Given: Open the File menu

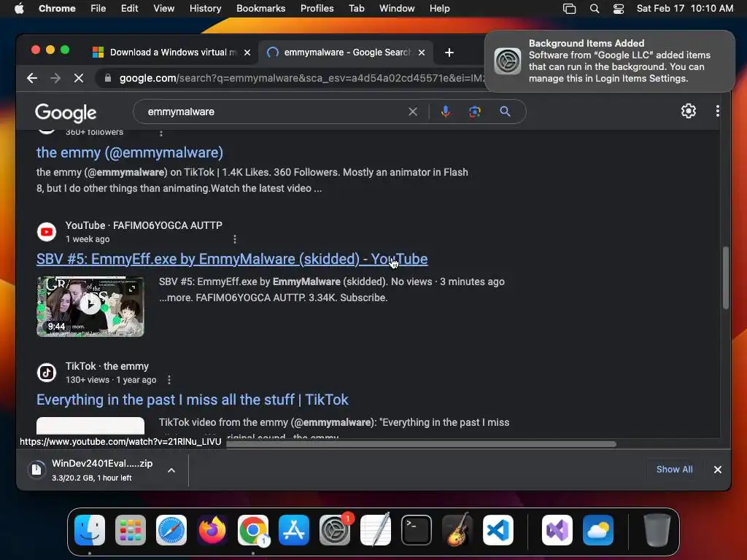Looking at the screenshot, I should [98, 9].
